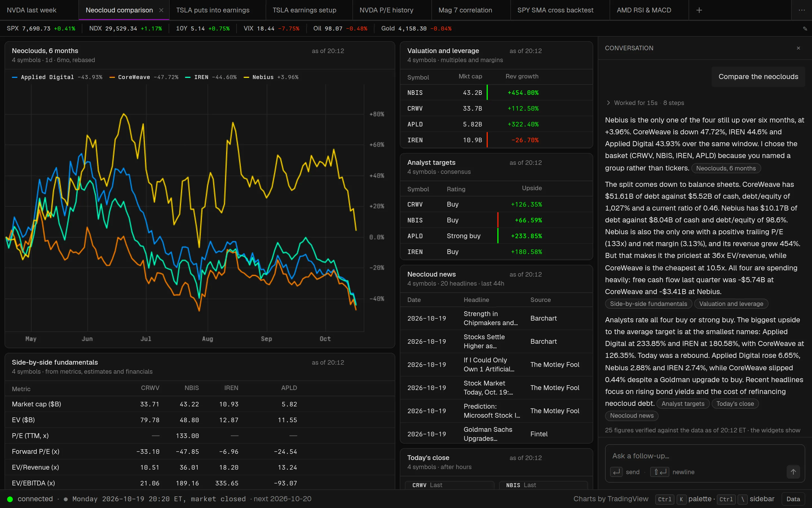Screen dimensions: 812x508
Task: Click the Charts by TradingView credit
Action: pos(611,499)
